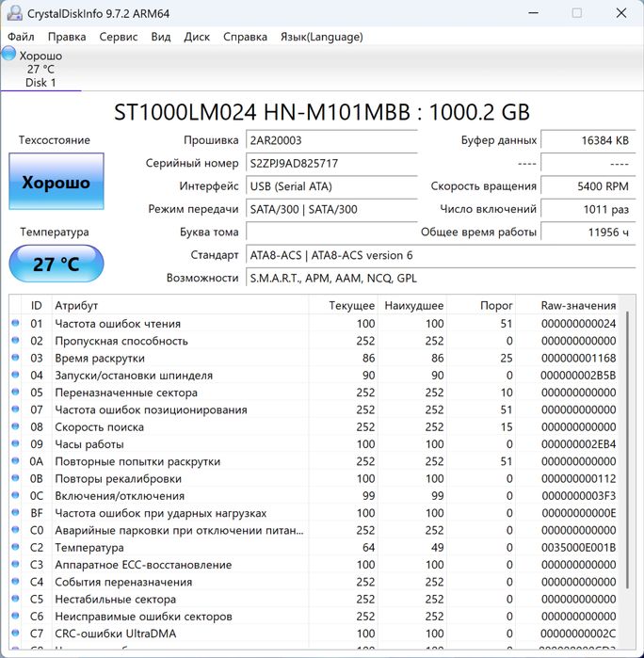Select the Переназначенные сектора row
This screenshot has height=658, width=644.
[x=314, y=393]
